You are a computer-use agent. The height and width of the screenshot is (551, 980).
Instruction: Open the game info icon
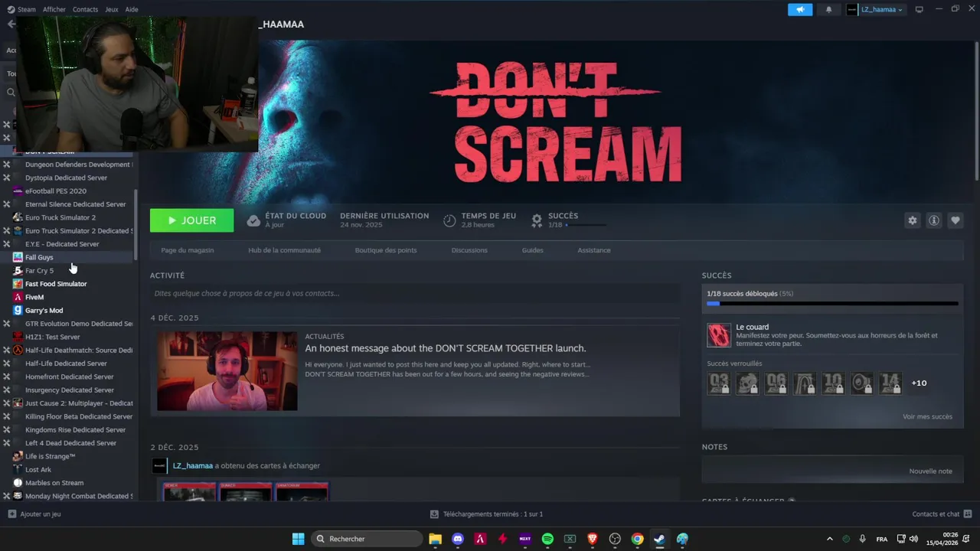click(x=933, y=220)
